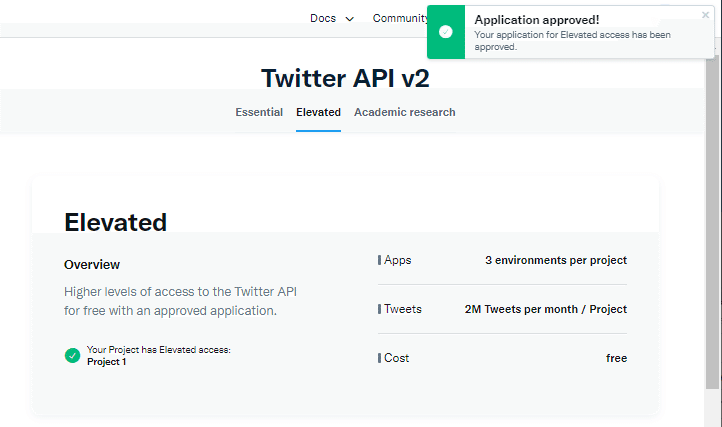Viewport: 722px width, 427px height.
Task: Expand the Docs dropdown chevron
Action: (349, 19)
